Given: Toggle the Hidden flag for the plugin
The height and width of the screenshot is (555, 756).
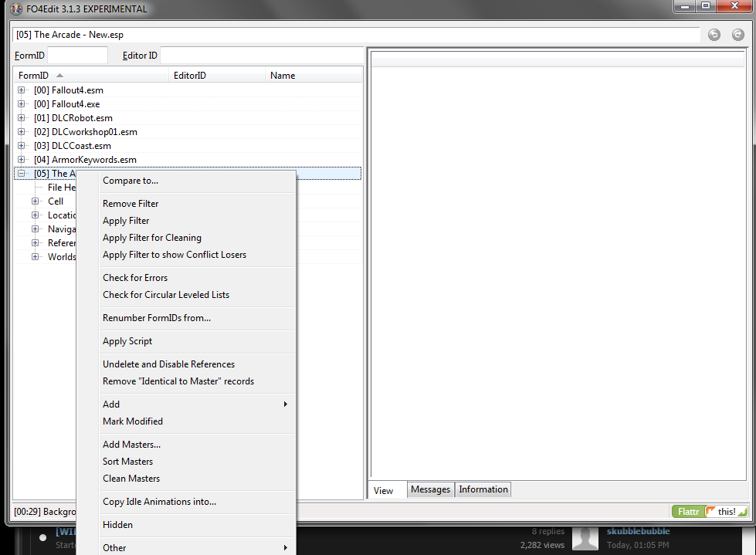Looking at the screenshot, I should click(117, 524).
